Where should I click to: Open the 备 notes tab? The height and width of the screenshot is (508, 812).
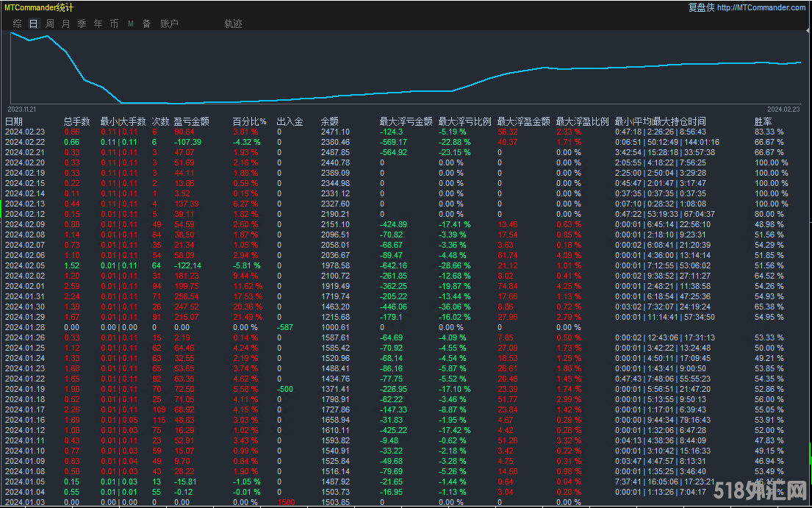point(146,24)
